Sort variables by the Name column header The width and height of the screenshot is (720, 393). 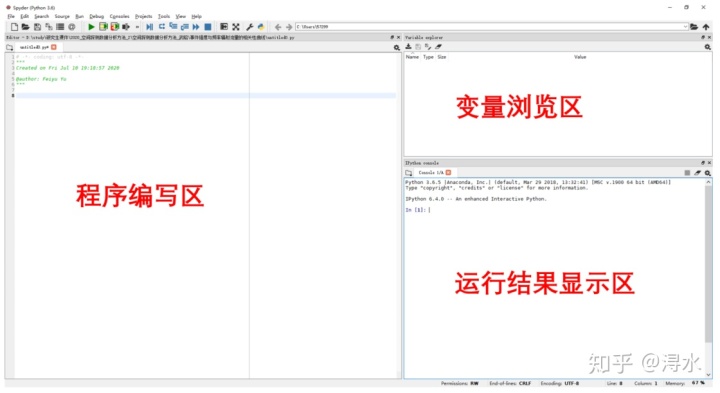[412, 57]
